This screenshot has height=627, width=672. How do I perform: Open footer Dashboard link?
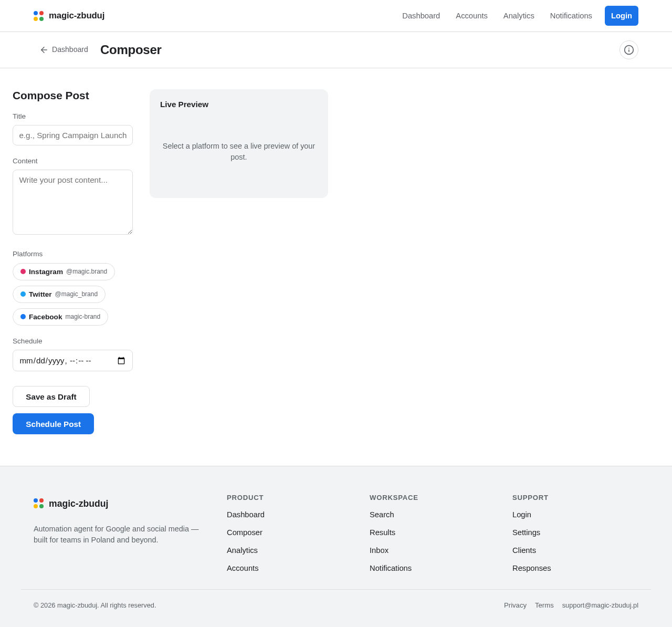(246, 515)
